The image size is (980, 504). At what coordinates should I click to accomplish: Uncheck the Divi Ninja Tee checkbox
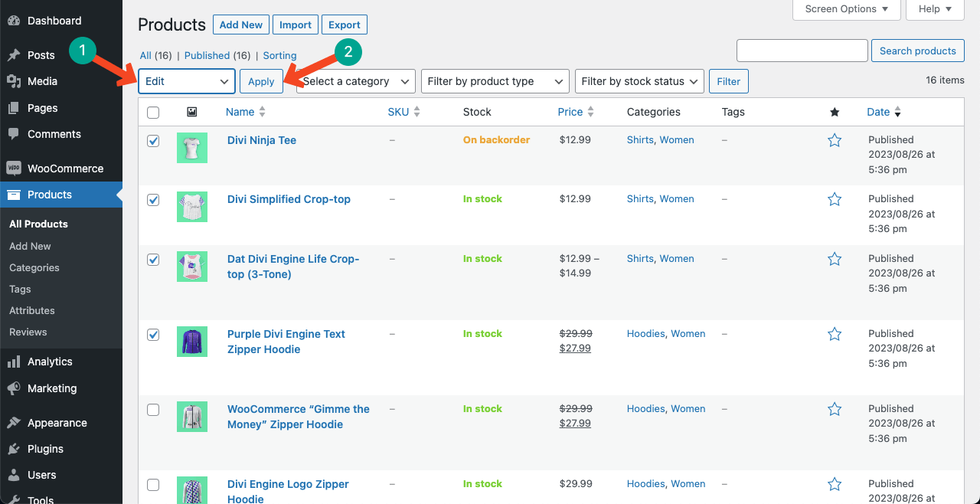(153, 141)
